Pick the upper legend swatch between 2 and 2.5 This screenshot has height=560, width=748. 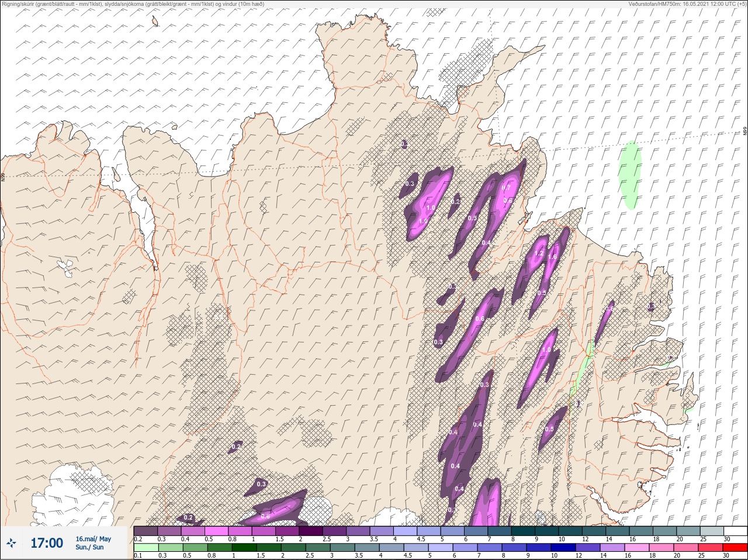point(311,531)
